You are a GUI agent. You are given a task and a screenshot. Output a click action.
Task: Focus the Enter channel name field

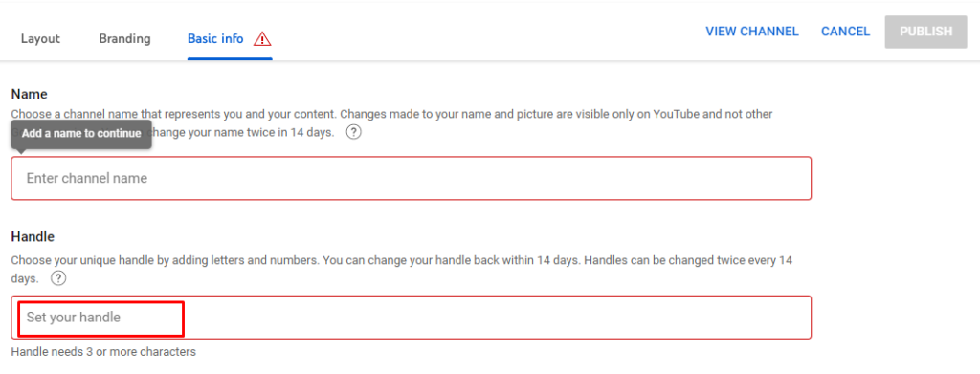pyautogui.click(x=412, y=178)
